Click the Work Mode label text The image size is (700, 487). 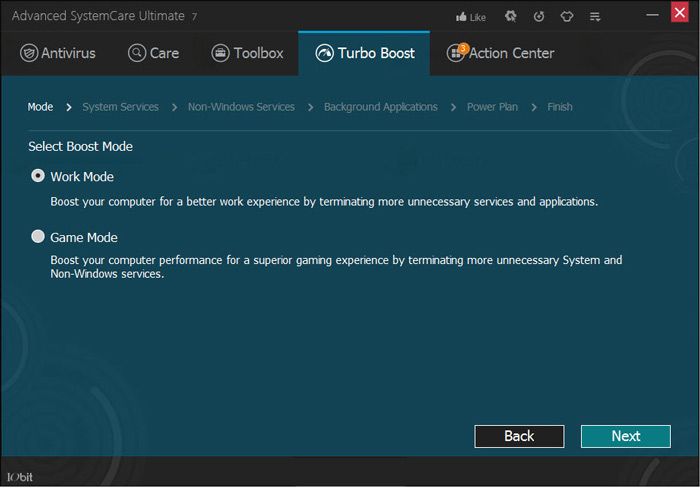(x=82, y=177)
